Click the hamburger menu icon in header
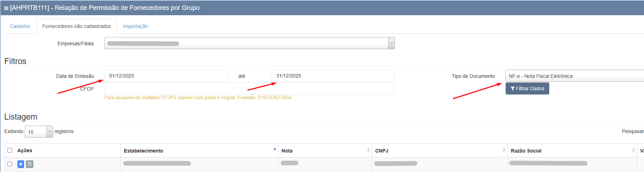Screen dimensions: 644x172 click(6, 8)
